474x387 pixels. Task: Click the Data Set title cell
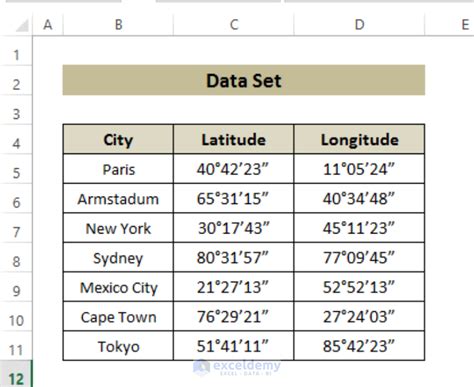pos(244,80)
